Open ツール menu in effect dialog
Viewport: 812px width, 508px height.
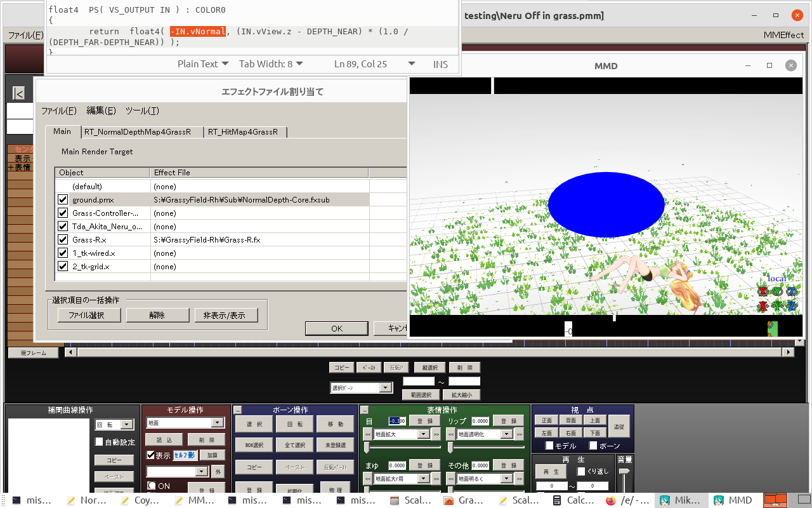[142, 110]
